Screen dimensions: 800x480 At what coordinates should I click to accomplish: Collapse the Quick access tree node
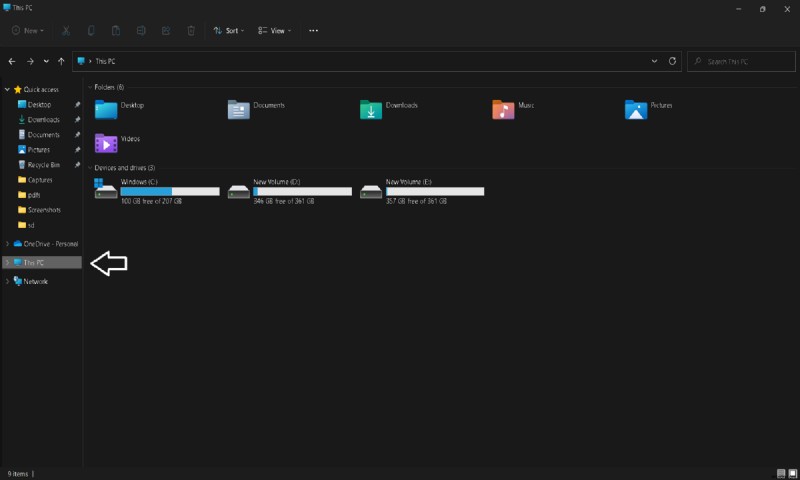(7, 89)
